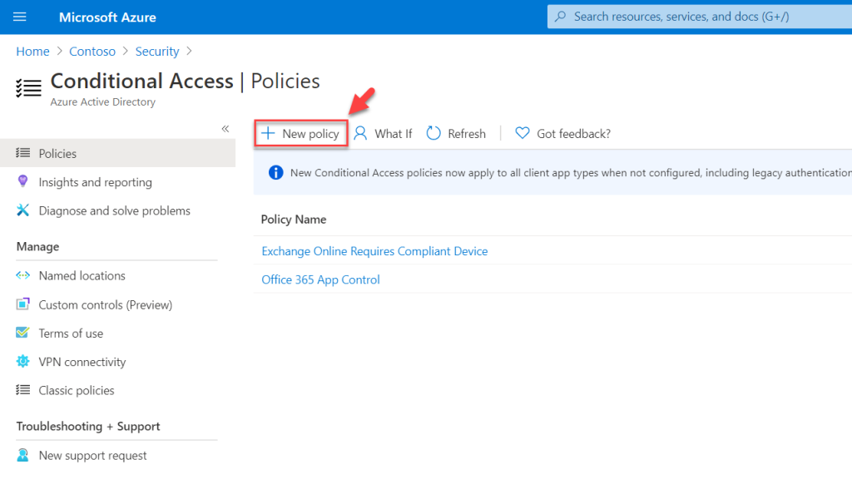Select the Refresh command

pyautogui.click(x=456, y=133)
